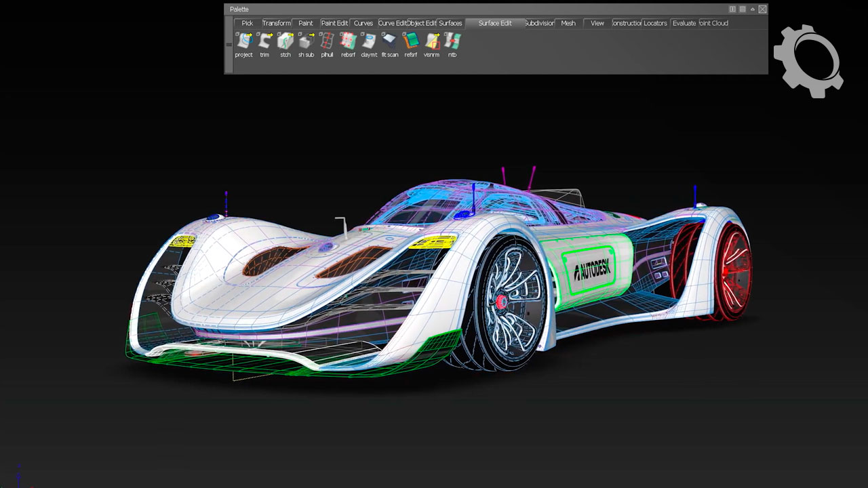Activate the Stitch (stch) tool
Image resolution: width=868 pixels, height=488 pixels.
coord(285,41)
